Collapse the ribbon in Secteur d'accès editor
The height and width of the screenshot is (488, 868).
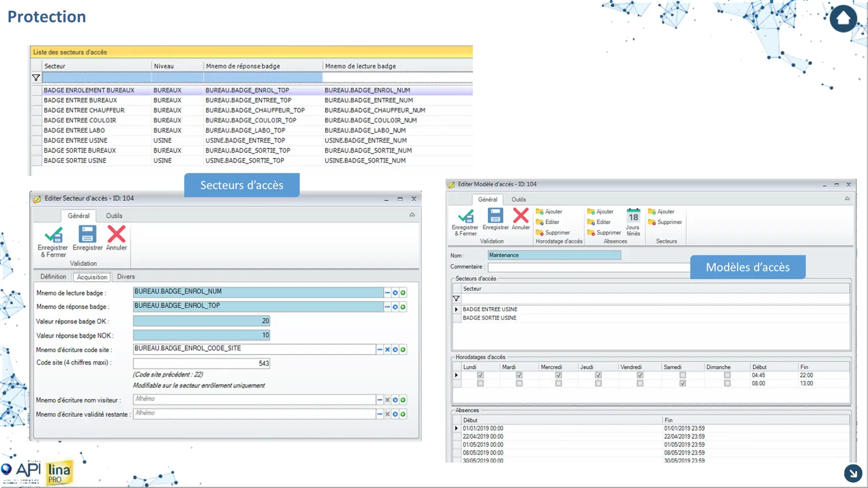(x=412, y=215)
